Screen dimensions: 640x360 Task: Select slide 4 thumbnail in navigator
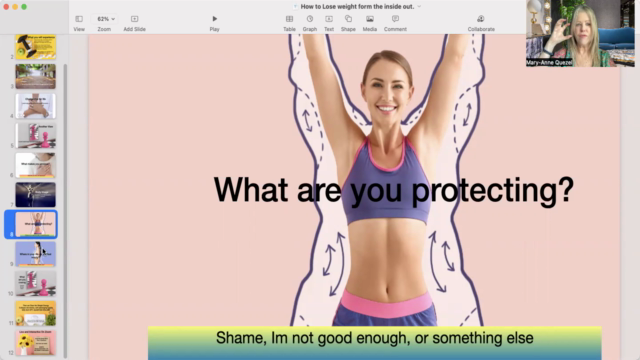click(36, 106)
